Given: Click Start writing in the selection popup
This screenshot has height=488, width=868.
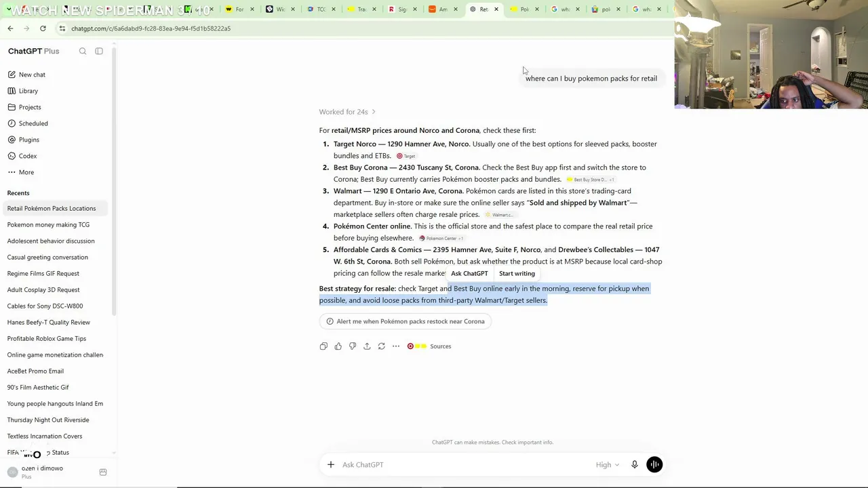Looking at the screenshot, I should point(517,274).
